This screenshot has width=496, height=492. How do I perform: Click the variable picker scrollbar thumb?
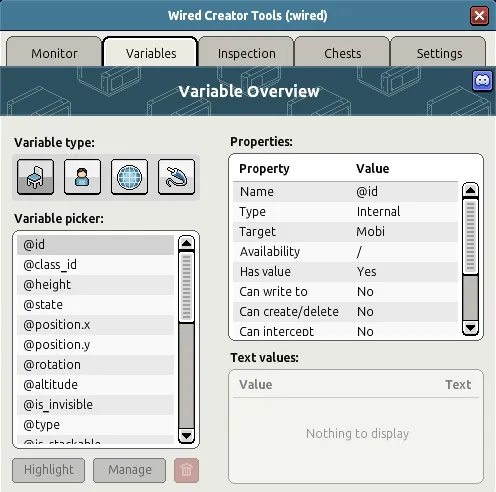pos(186,287)
